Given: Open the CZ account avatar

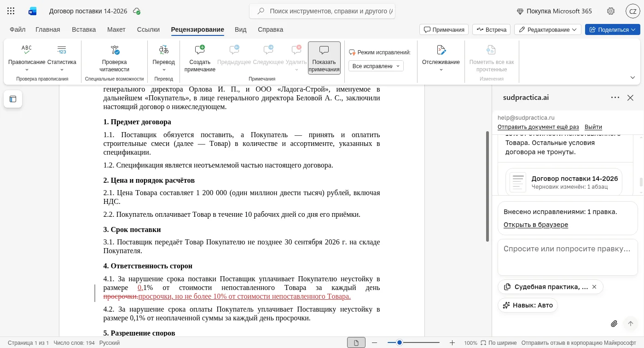Looking at the screenshot, I should [x=632, y=11].
